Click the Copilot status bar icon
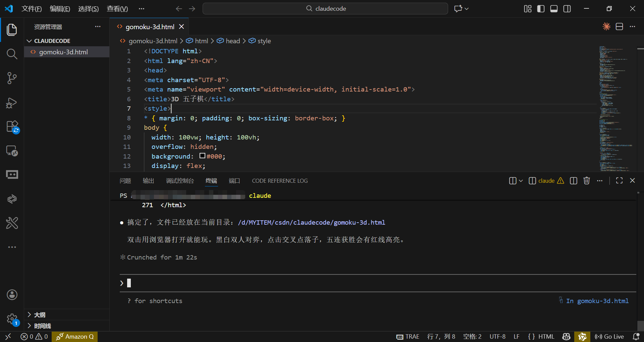 [566, 337]
